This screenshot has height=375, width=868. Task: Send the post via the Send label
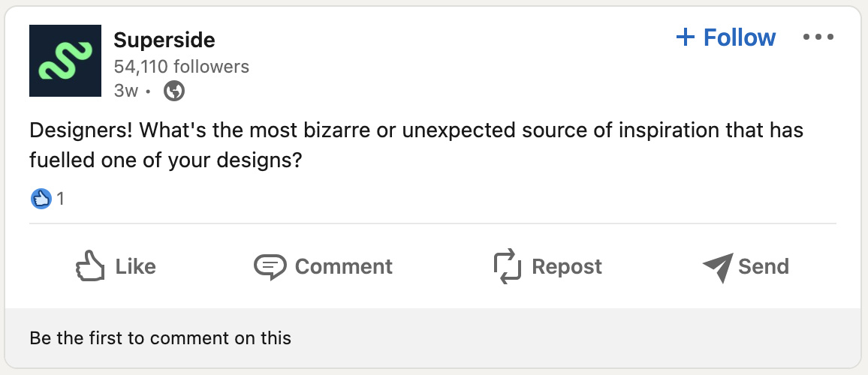click(764, 266)
